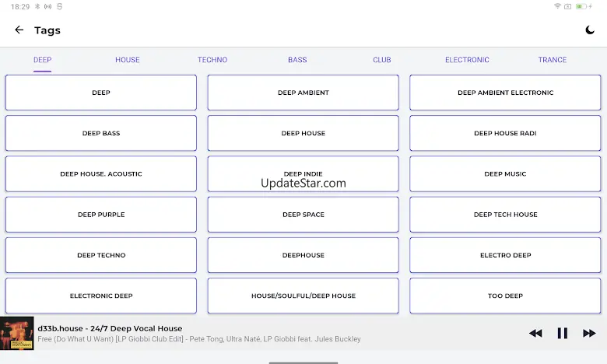Viewport: 607px width, 364px height.
Task: Choose the ELECTRO DEEP tag
Action: tap(505, 255)
